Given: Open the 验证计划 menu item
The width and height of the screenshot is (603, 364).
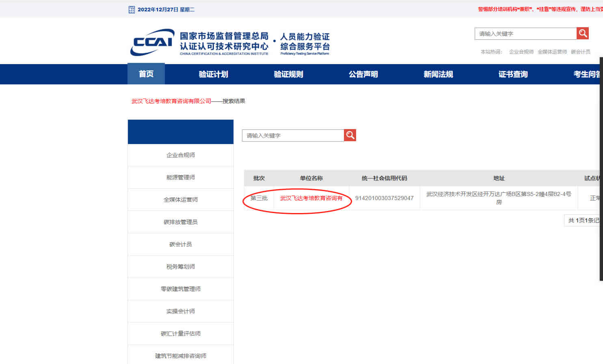Looking at the screenshot, I should (x=213, y=74).
